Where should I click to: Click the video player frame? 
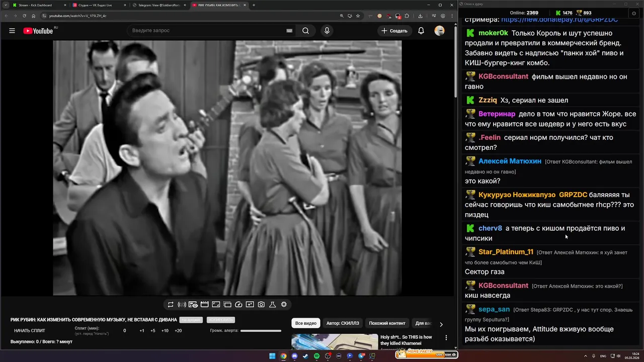click(227, 168)
